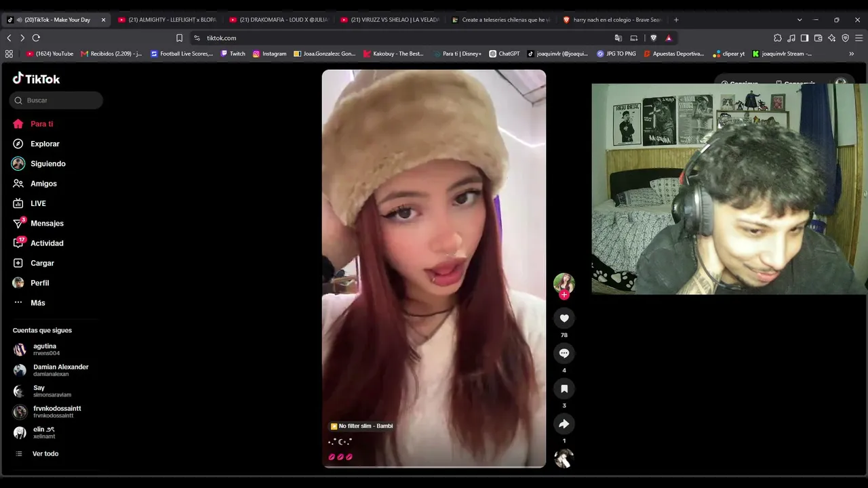Click the Buscar search field
Screen dimensions: 868x488
[56, 100]
